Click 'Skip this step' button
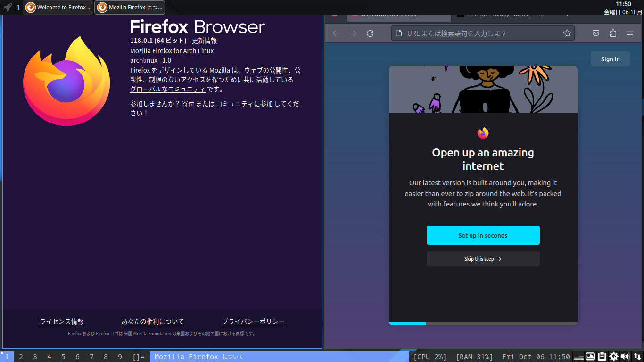 point(483,259)
